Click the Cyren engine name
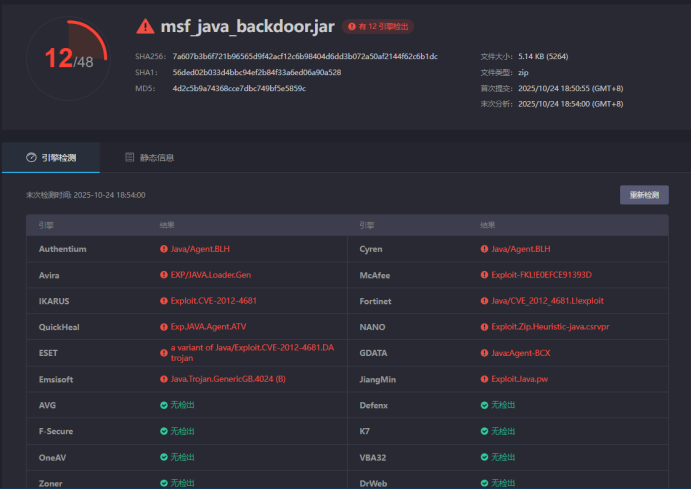The image size is (691, 490). tap(371, 249)
